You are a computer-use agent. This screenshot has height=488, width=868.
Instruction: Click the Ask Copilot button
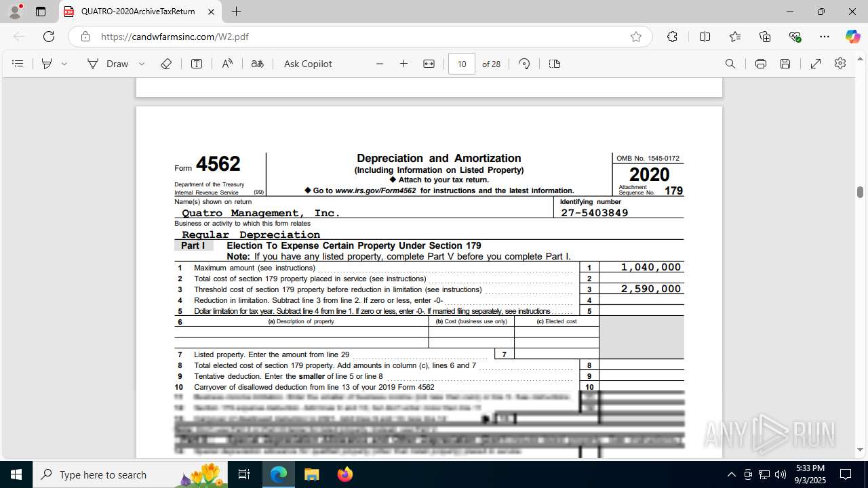click(x=308, y=64)
